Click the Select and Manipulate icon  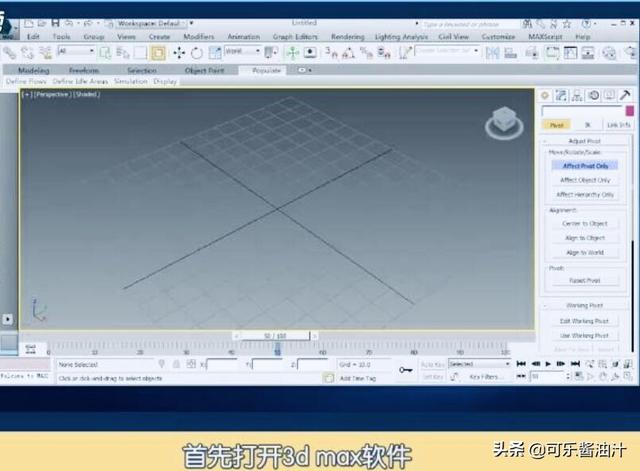pyautogui.click(x=292, y=52)
